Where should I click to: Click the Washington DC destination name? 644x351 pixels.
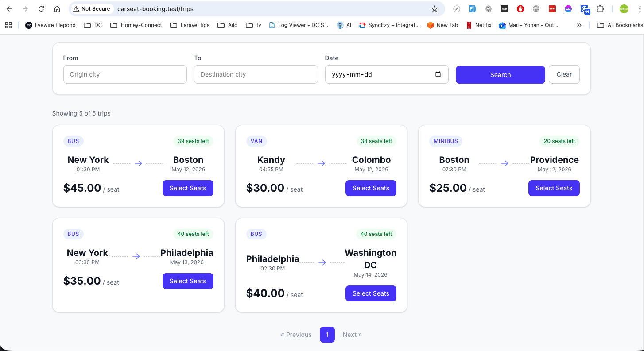point(371,259)
